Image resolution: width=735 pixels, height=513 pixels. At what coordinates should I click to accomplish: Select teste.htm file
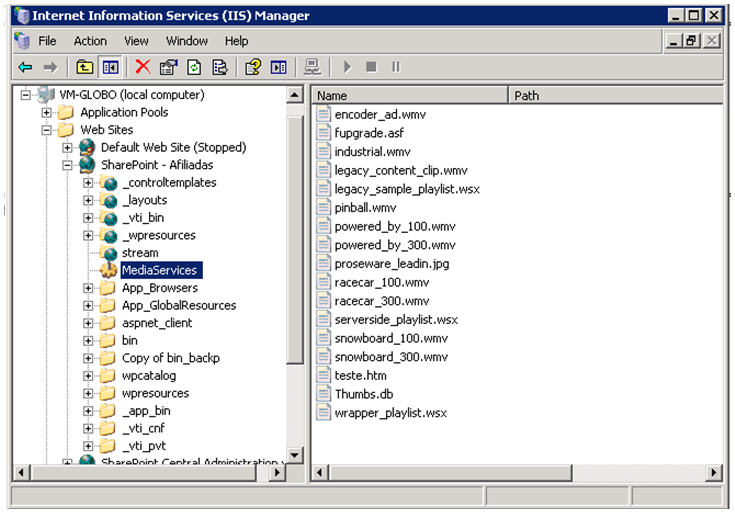[x=360, y=376]
